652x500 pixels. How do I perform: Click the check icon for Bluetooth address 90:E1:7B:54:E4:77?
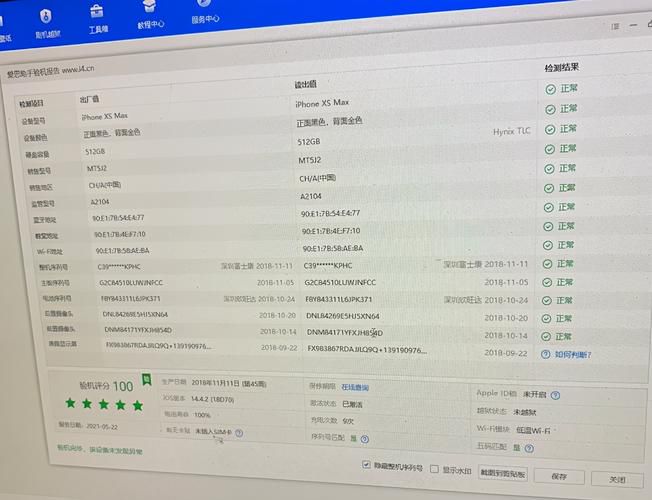tap(549, 207)
